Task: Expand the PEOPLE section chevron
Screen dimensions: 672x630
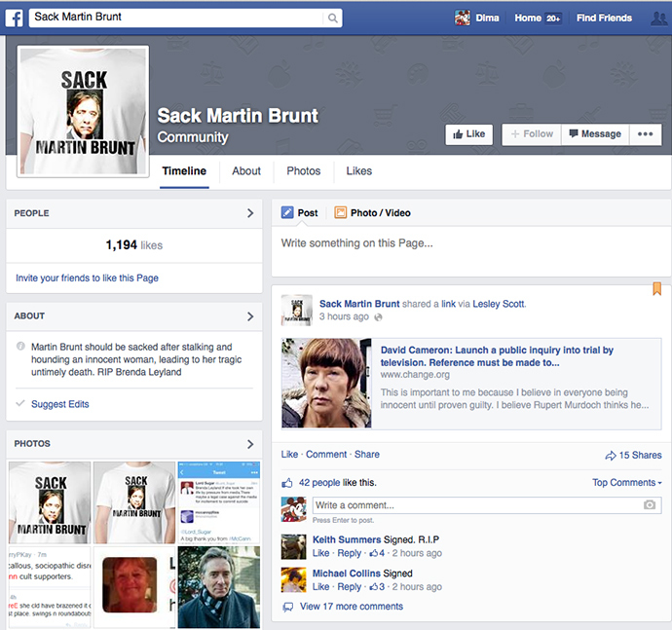Action: point(250,213)
